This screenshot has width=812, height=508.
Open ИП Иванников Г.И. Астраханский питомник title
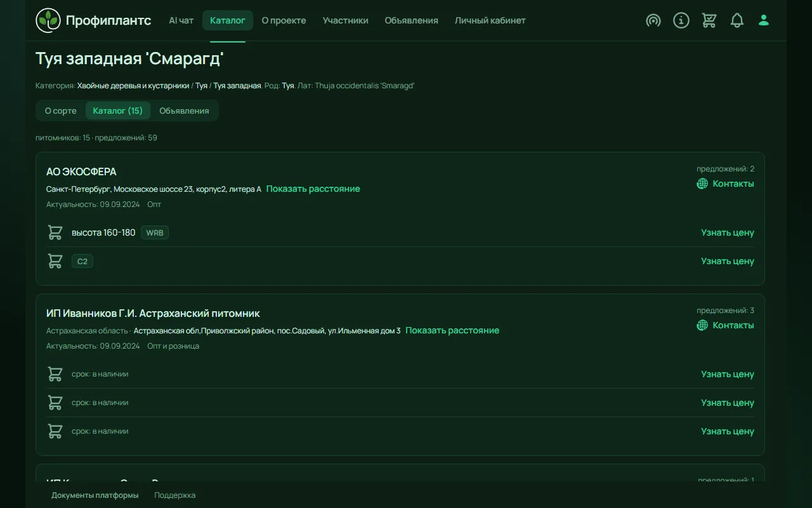[x=153, y=313]
